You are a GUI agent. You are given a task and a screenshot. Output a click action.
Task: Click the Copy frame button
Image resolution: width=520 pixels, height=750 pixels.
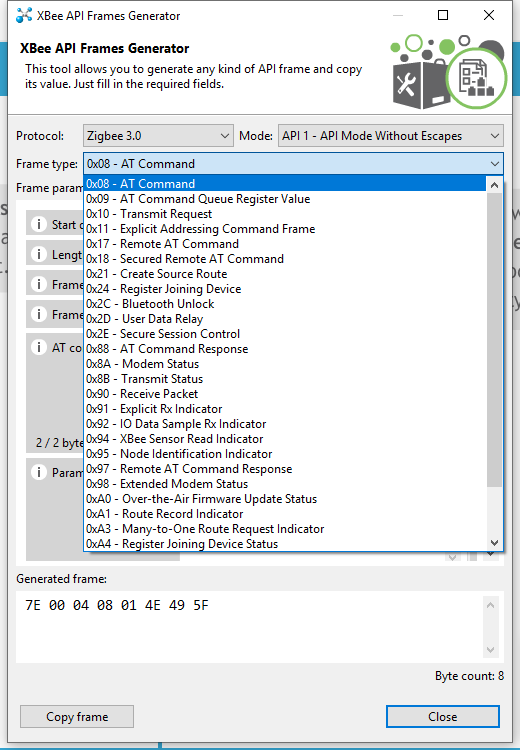tap(77, 717)
